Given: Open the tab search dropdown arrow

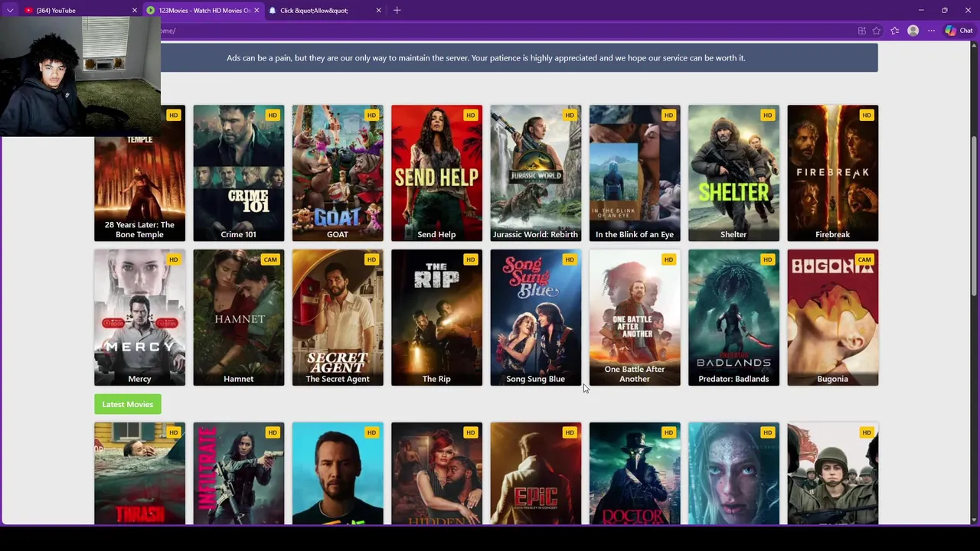Looking at the screenshot, I should coord(10,10).
